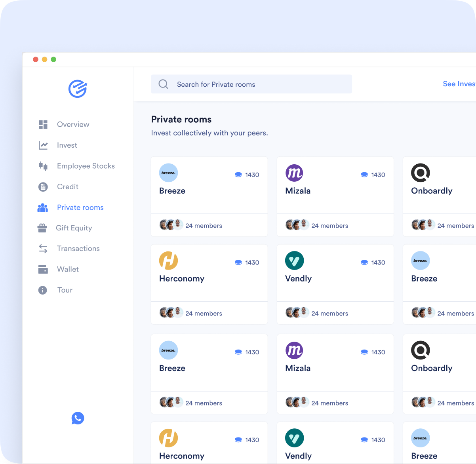Open the Breeze room name in the top row

point(172,191)
